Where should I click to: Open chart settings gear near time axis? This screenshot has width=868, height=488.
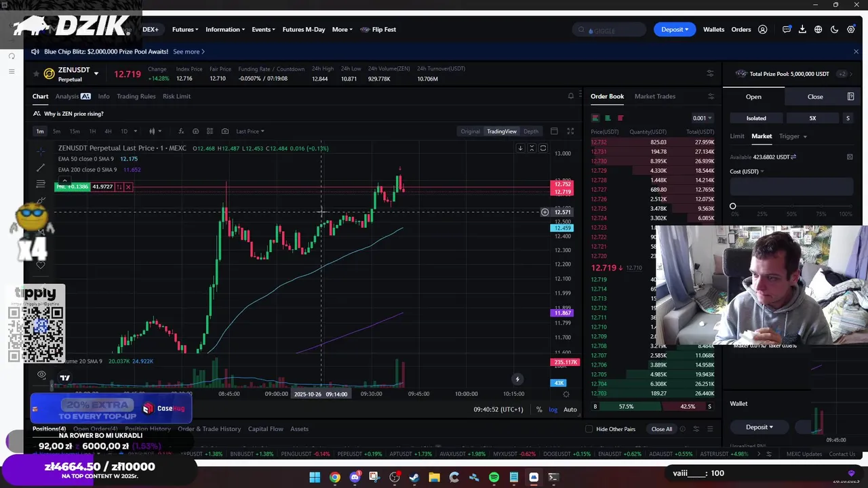566,394
